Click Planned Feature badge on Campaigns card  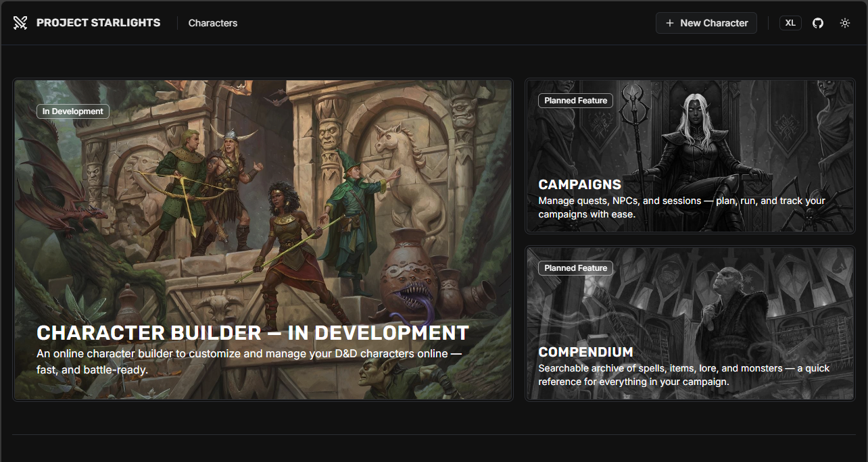576,101
